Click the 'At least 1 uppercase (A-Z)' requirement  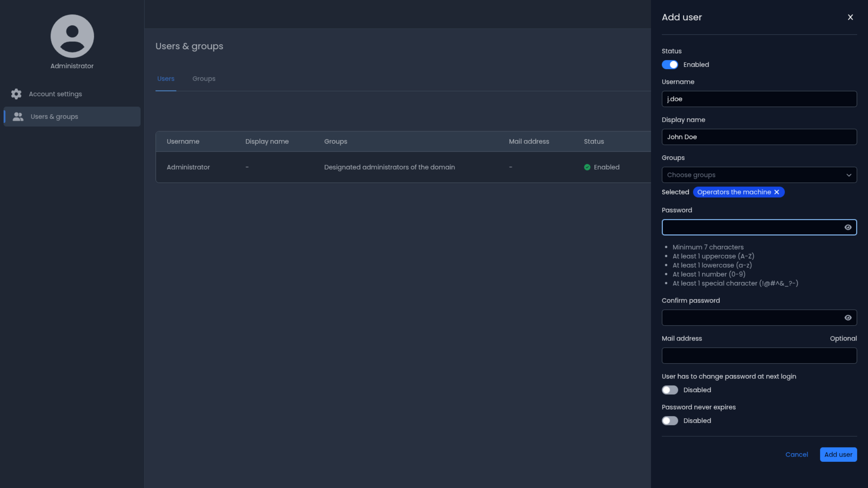pos(713,256)
